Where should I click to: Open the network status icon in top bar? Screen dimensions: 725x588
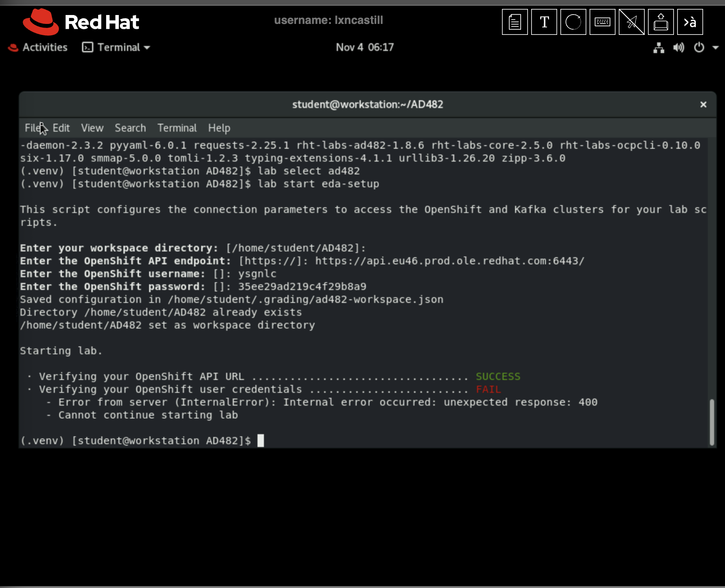[659, 47]
